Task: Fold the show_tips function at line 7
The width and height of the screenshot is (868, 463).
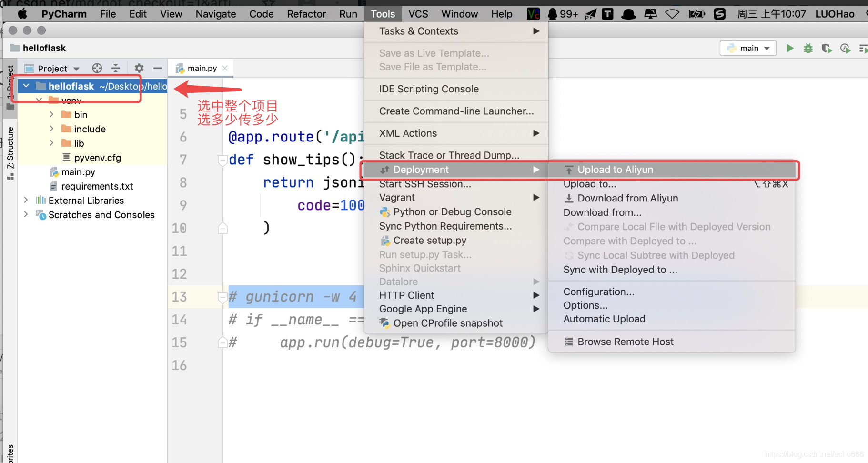Action: (222, 160)
